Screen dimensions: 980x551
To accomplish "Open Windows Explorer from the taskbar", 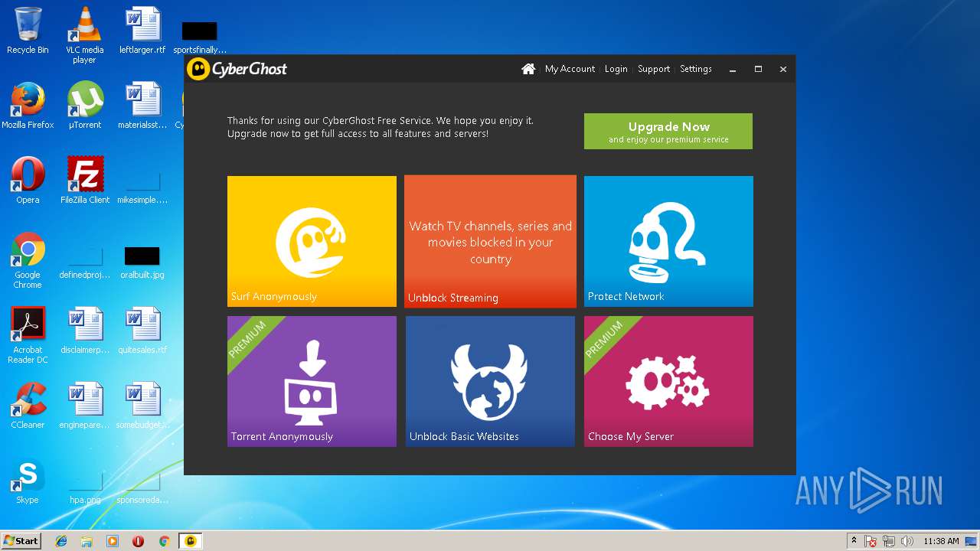I will 87,541.
